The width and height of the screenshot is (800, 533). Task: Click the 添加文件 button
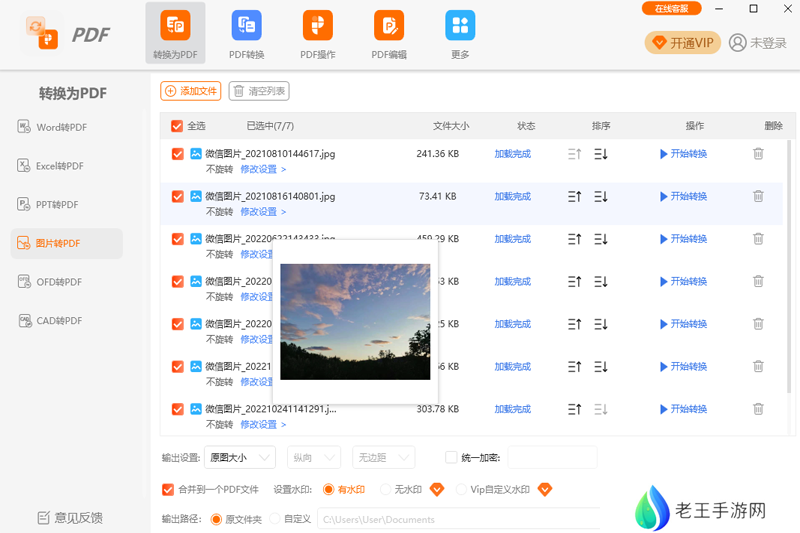(191, 91)
